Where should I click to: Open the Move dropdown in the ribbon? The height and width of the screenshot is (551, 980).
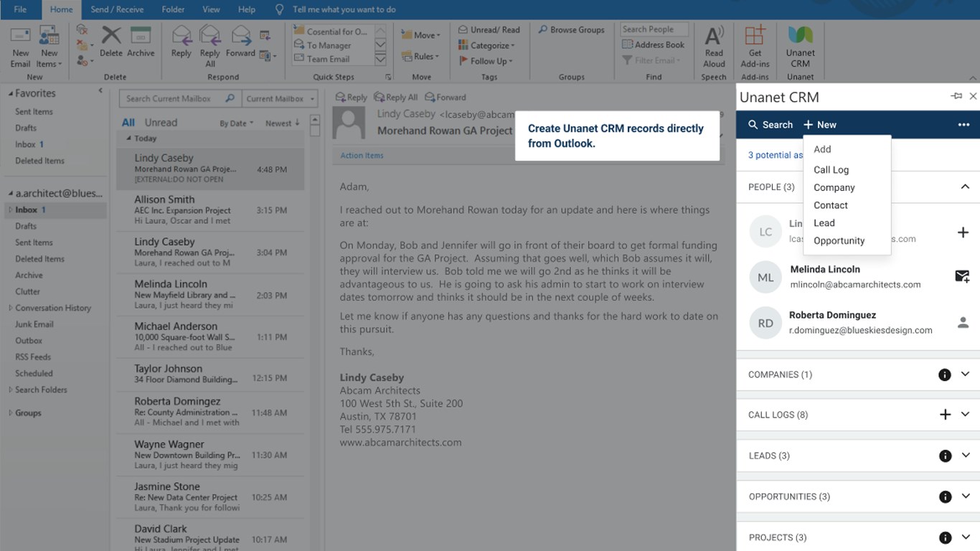[x=420, y=35]
